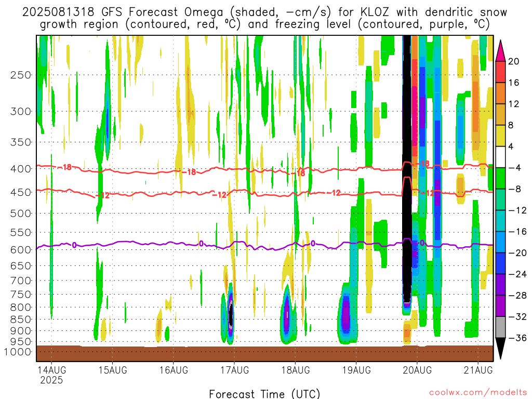Click the purple swatch between -24 and -28

tap(500, 285)
